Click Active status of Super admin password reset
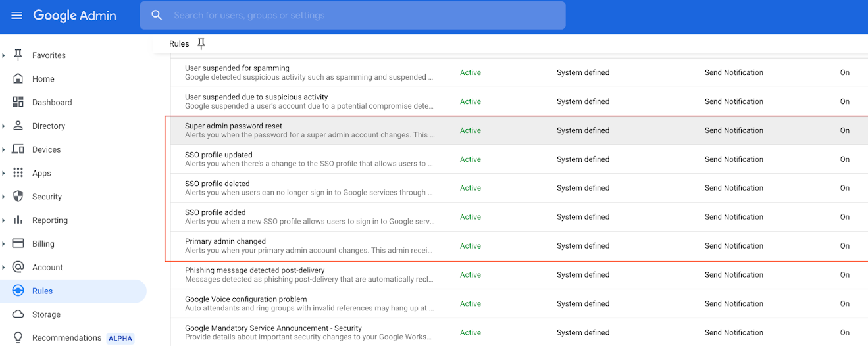This screenshot has height=346, width=868. pyautogui.click(x=470, y=130)
